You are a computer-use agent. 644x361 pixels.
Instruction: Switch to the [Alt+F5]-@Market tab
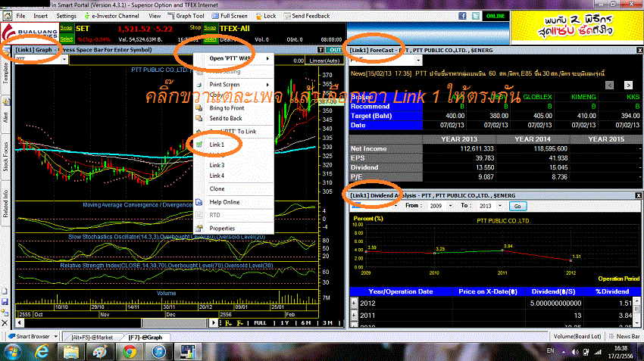92,338
